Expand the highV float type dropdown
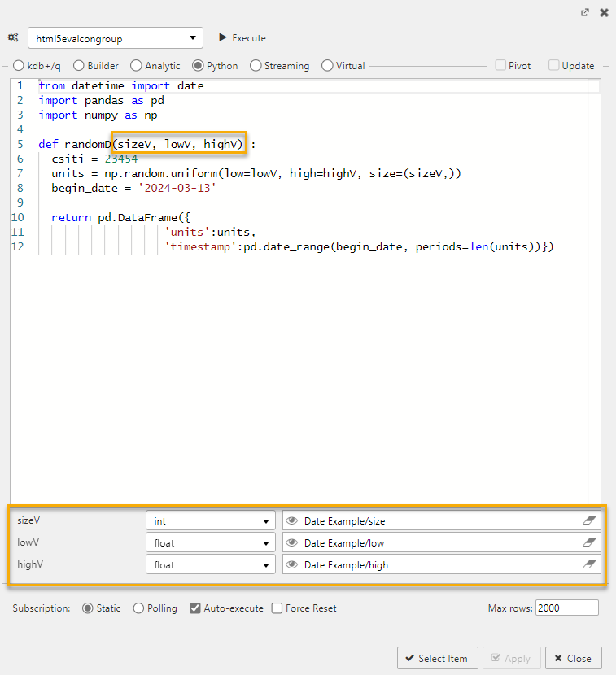616x675 pixels. (211, 564)
